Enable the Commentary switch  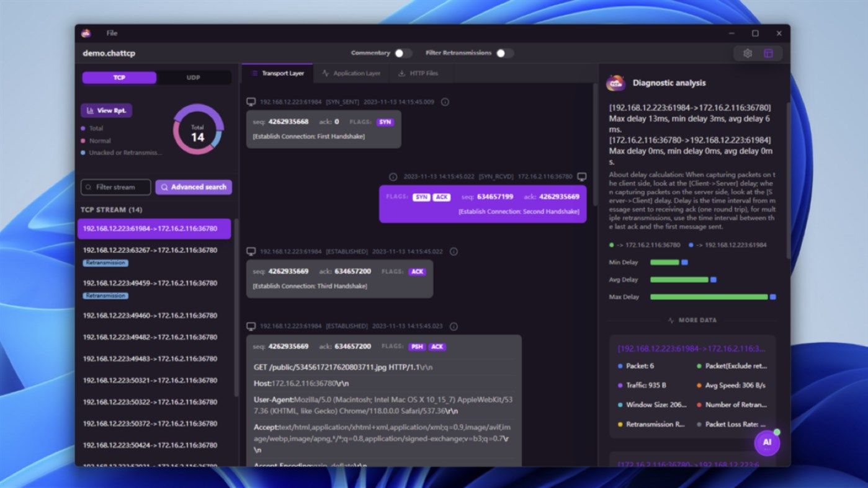pos(403,53)
